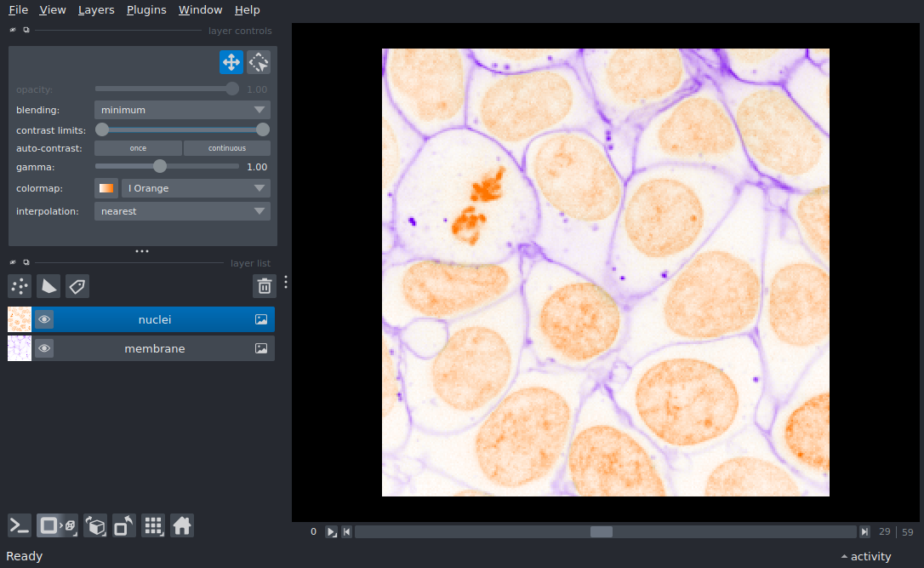Create a new labels layer
Viewport: 924px width, 568px height.
(x=77, y=286)
